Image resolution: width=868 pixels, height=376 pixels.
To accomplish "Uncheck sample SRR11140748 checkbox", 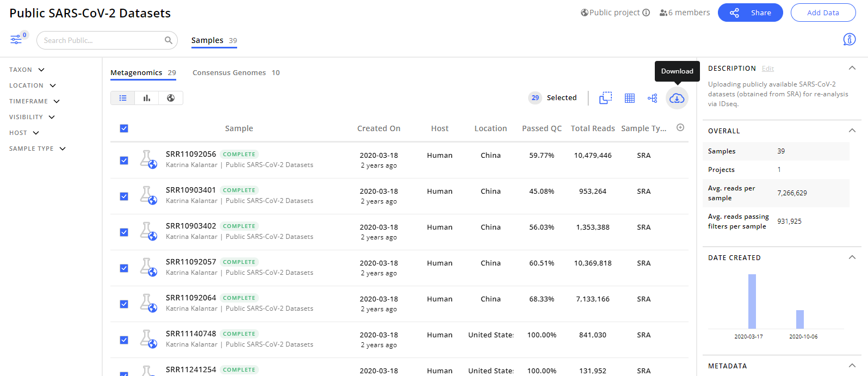I will tap(124, 340).
